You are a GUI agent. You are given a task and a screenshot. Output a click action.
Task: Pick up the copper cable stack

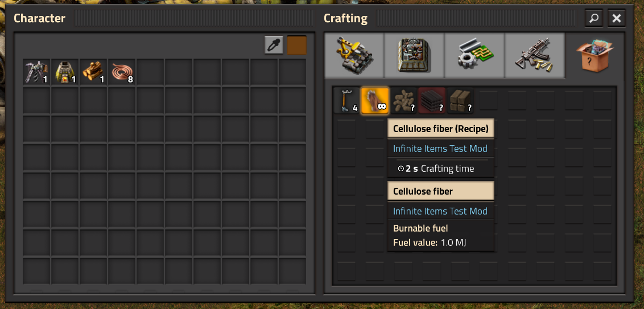122,72
